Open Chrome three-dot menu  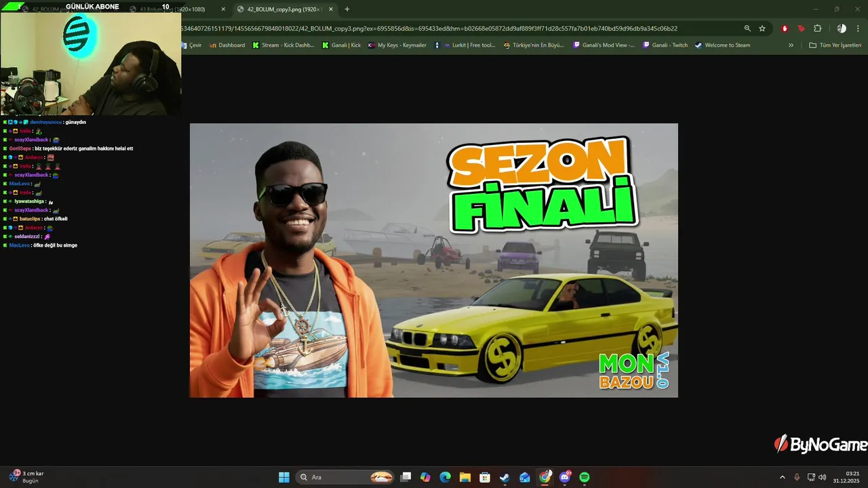pyautogui.click(x=859, y=28)
